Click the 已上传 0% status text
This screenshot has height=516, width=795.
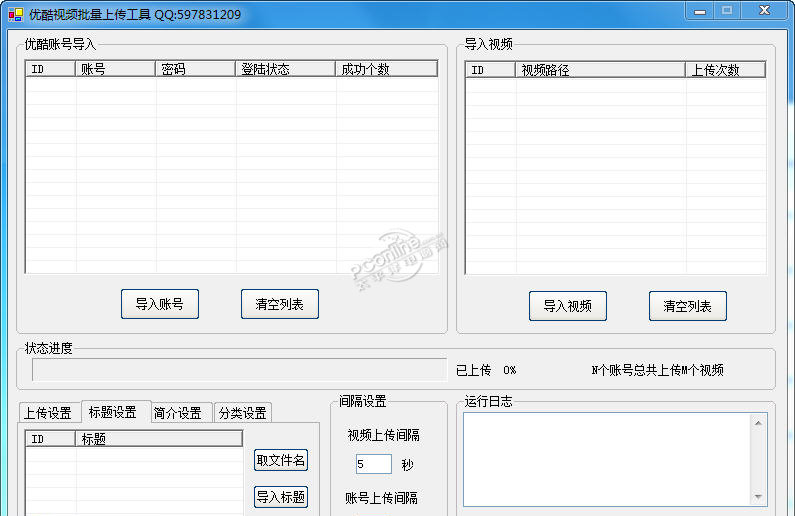click(x=486, y=371)
